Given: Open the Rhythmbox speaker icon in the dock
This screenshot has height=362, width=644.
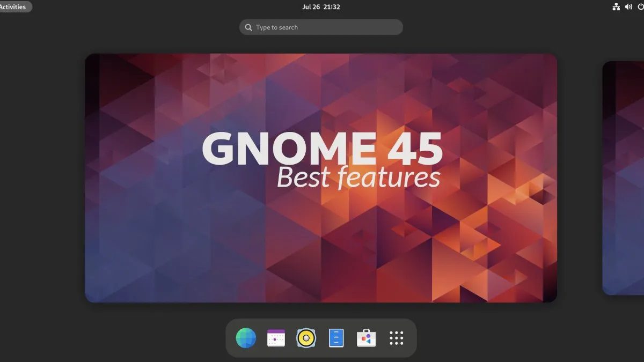Looking at the screenshot, I should pos(306,338).
